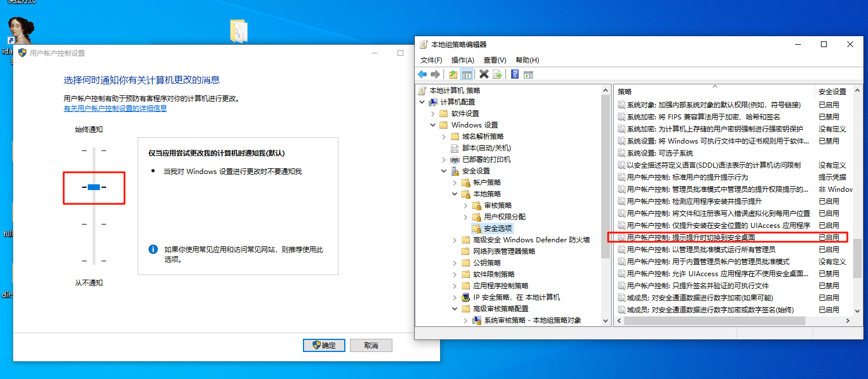Collapse the 安全设置 tree node
Image resolution: width=868 pixels, height=379 pixels.
tap(443, 171)
